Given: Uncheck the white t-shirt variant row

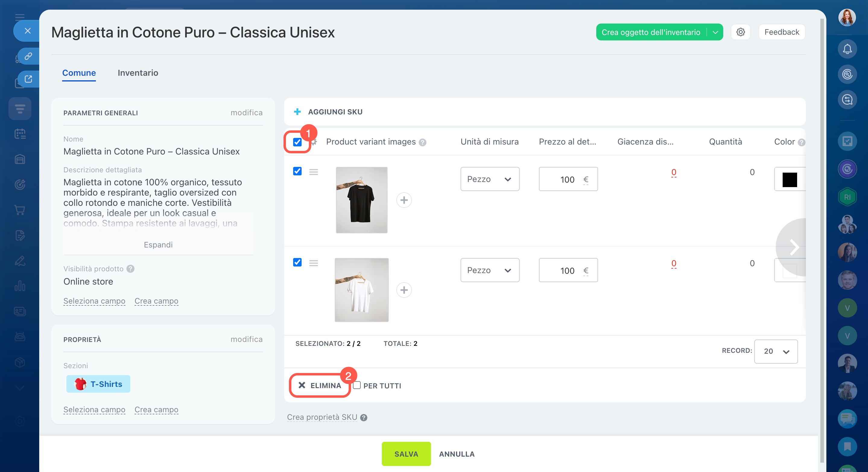Looking at the screenshot, I should [x=297, y=262].
